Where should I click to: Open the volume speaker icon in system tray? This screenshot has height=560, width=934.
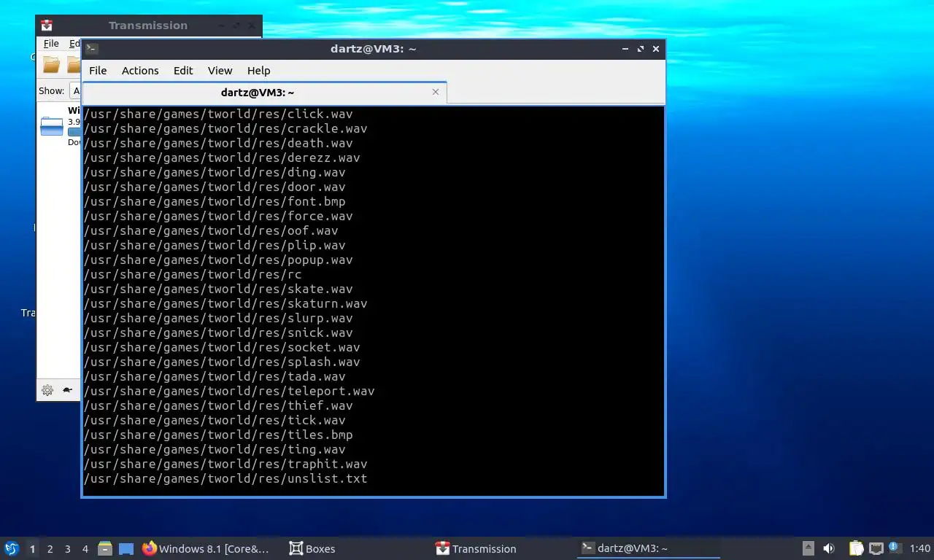pos(829,548)
